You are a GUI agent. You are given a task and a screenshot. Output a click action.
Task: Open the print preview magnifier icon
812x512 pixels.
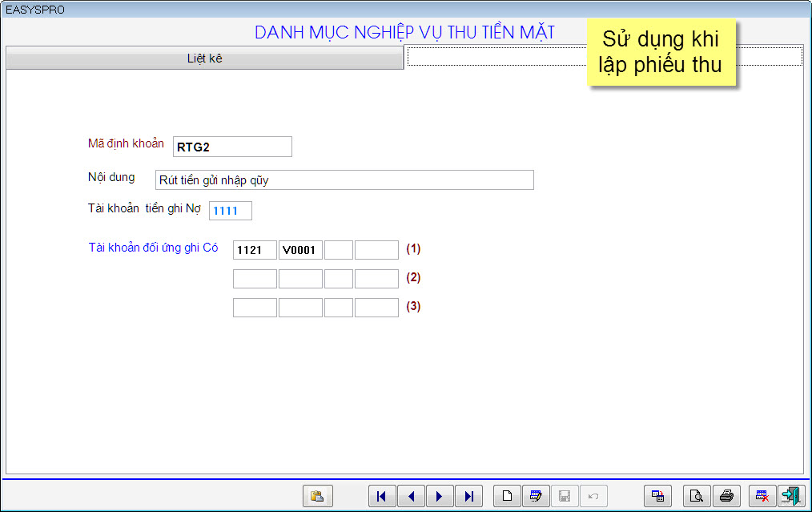(x=697, y=496)
